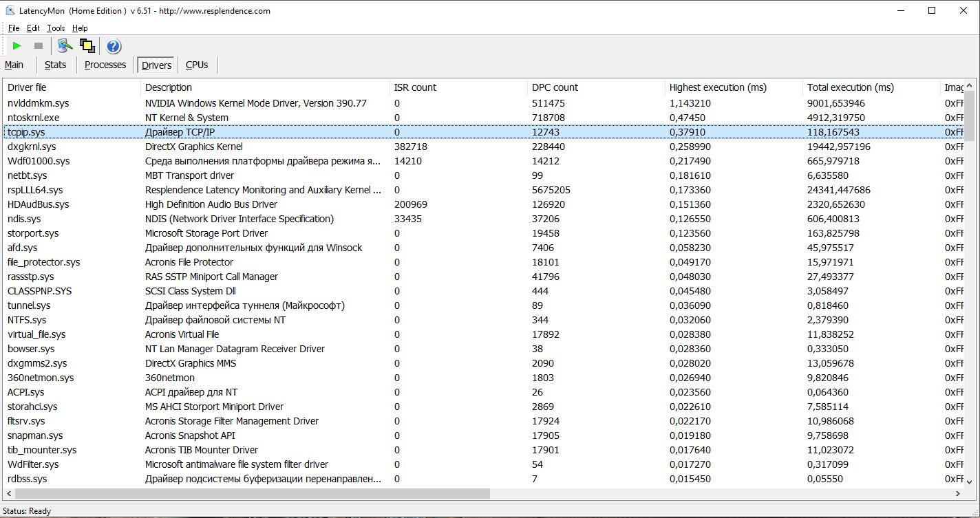Click the horizontal scrollbar thumb below the list
The height and width of the screenshot is (518, 980).
click(252, 494)
